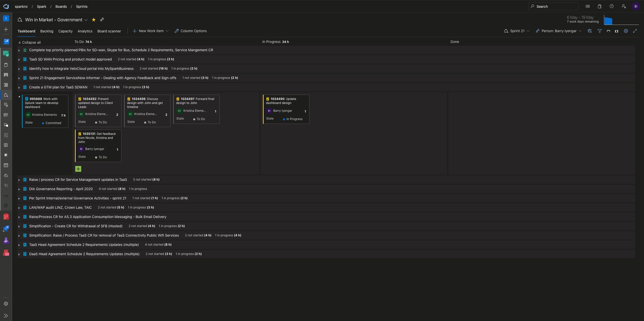Expand DIA Governance Reporting row
Viewport: 644px width, 321px height.
(19, 189)
